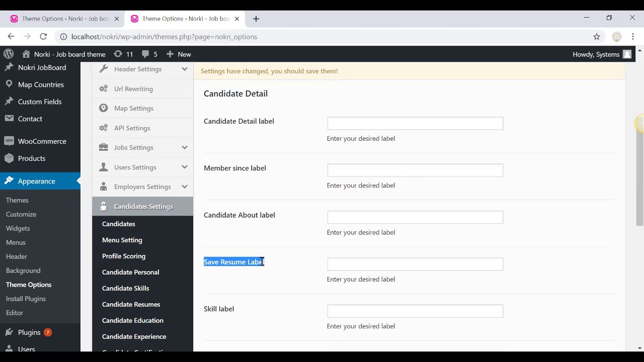This screenshot has height=362, width=644.
Task: Open the Widgets submenu item
Action: tap(18, 228)
